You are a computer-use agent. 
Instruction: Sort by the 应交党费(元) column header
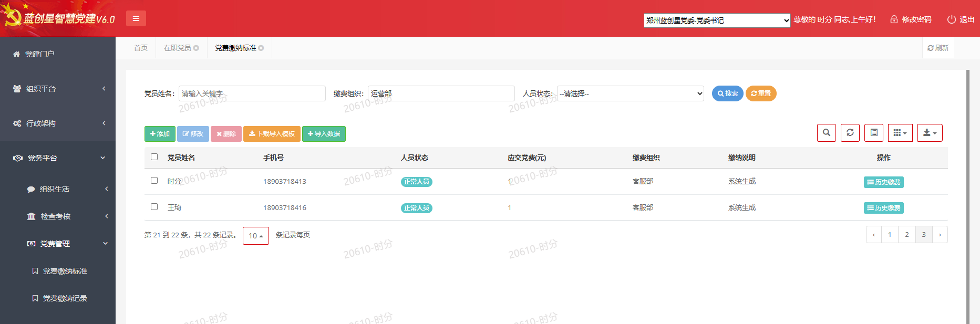coord(527,158)
